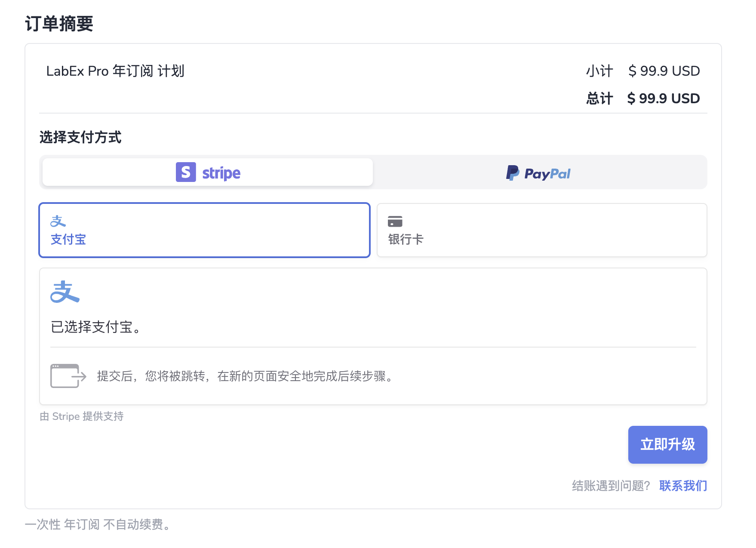The height and width of the screenshot is (548, 756).
Task: Click the browser redirect icon beside 提交后 text
Action: tap(67, 376)
